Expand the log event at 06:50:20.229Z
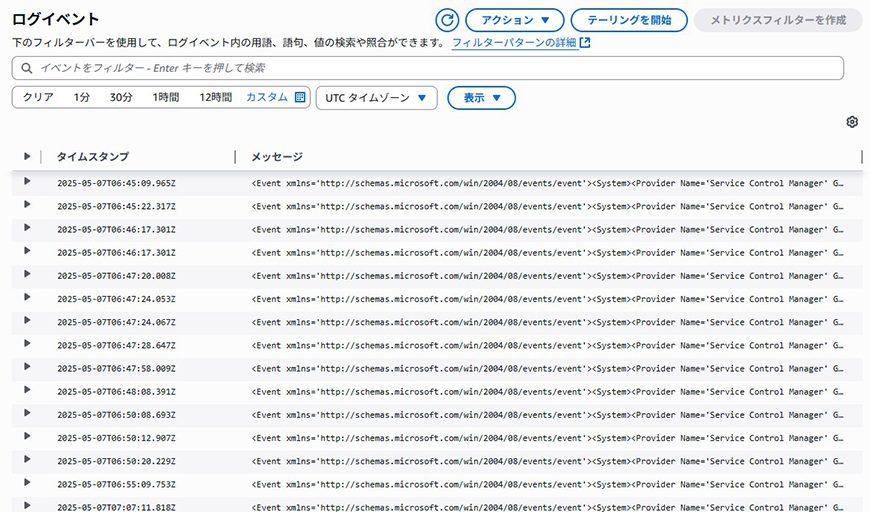The image size is (870, 516). (27, 459)
